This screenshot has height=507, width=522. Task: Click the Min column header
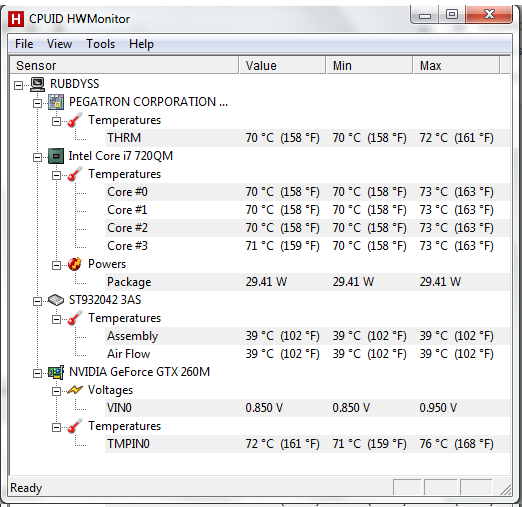369,65
